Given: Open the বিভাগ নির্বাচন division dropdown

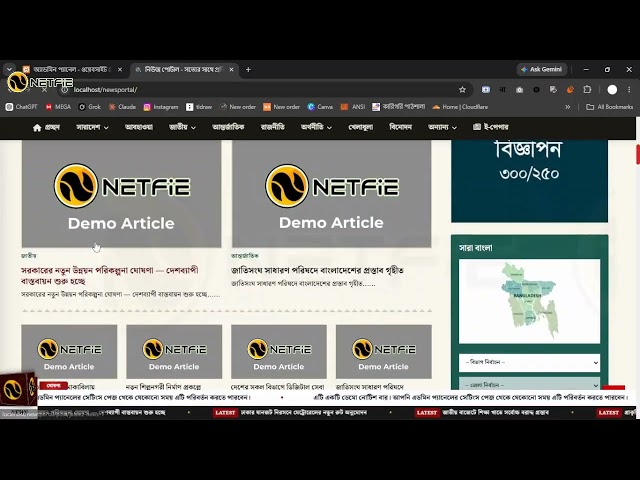Looking at the screenshot, I should [x=529, y=362].
